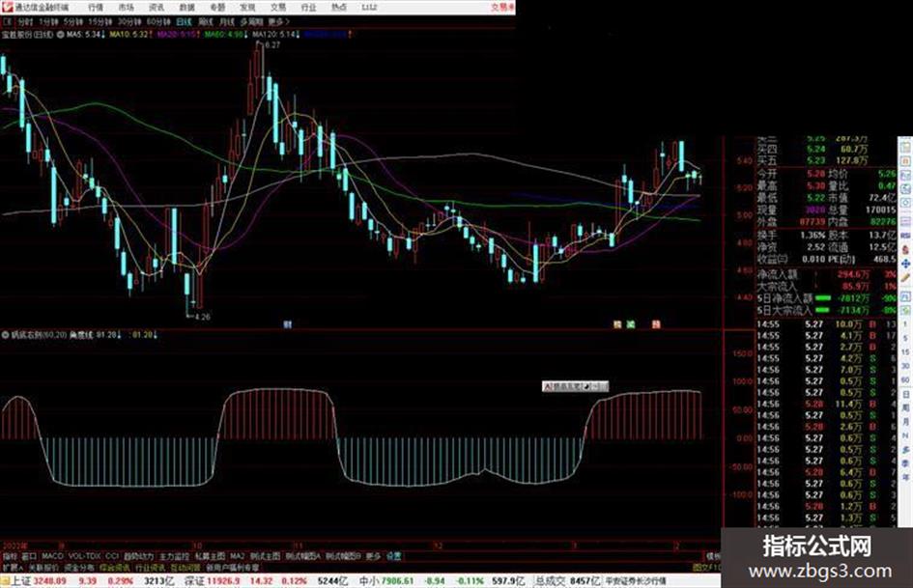Click 中小 index value 7906.61 in status bar
This screenshot has height=588, width=913.
click(x=398, y=581)
